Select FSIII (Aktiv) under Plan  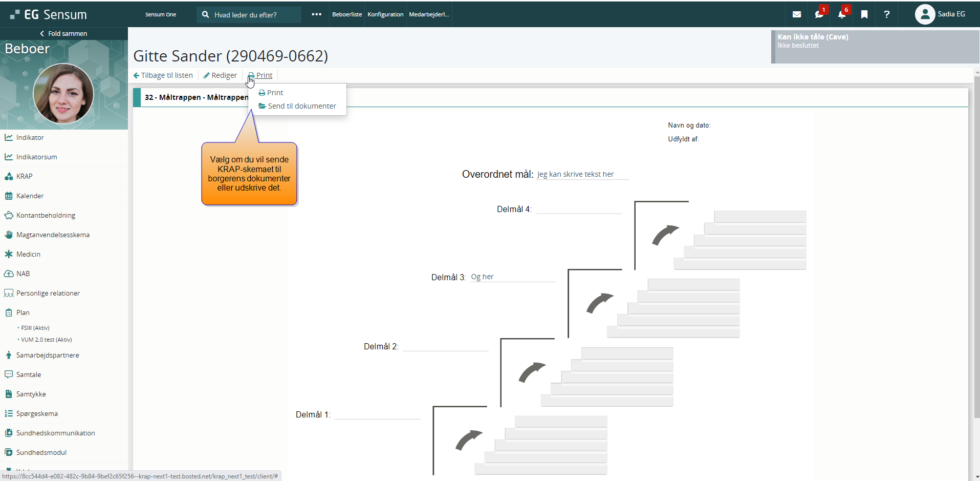[x=35, y=328]
